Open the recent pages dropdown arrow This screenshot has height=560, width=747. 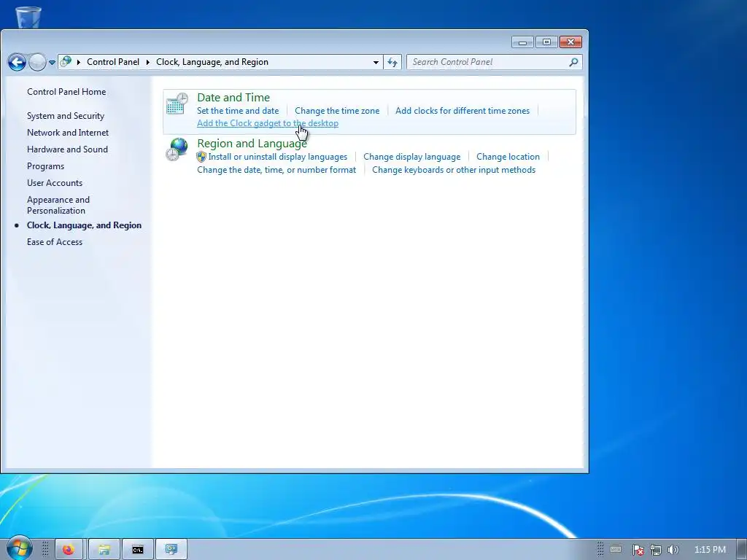[x=52, y=63]
